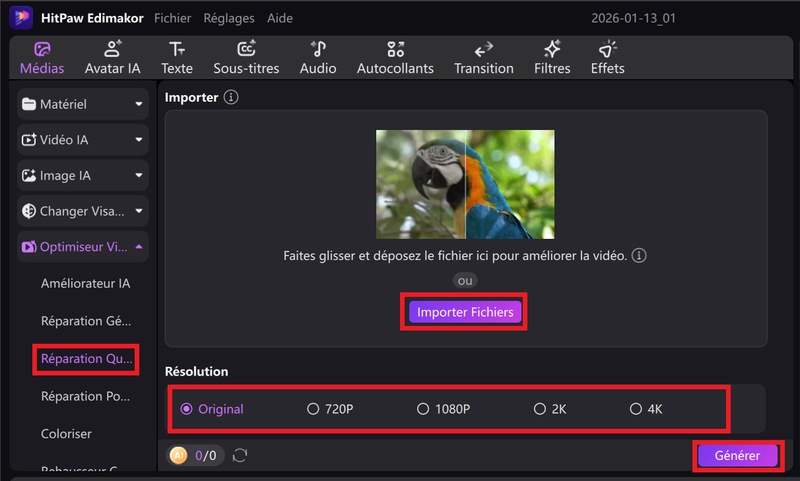Open the Avatar IA tab
800x481 pixels.
pyautogui.click(x=112, y=58)
